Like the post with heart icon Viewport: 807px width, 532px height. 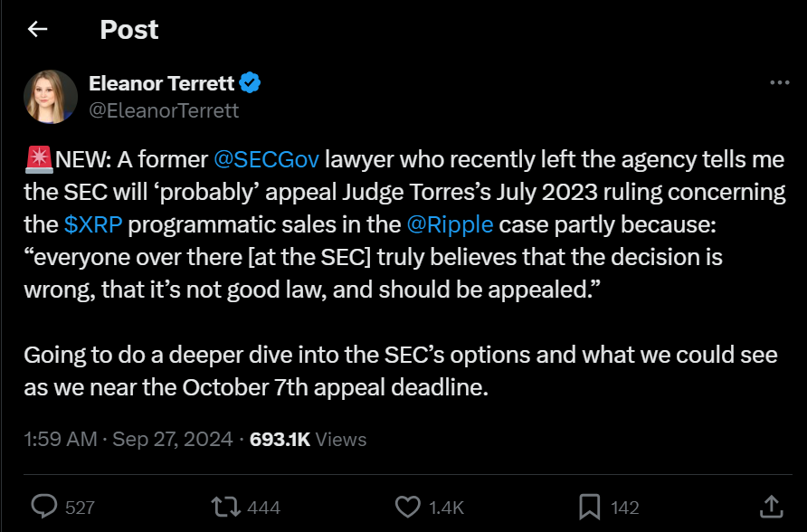(408, 507)
